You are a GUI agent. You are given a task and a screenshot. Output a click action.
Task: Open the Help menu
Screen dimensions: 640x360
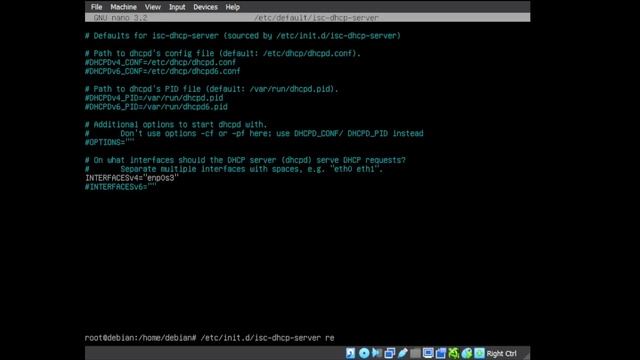point(233,7)
